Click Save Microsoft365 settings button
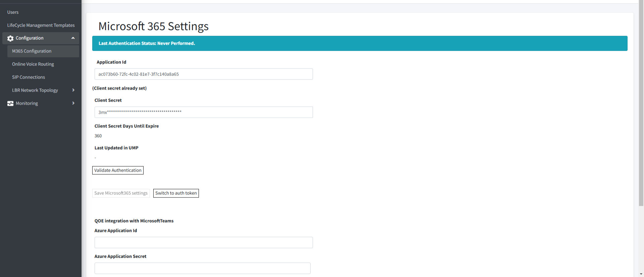The image size is (644, 277). tap(121, 193)
